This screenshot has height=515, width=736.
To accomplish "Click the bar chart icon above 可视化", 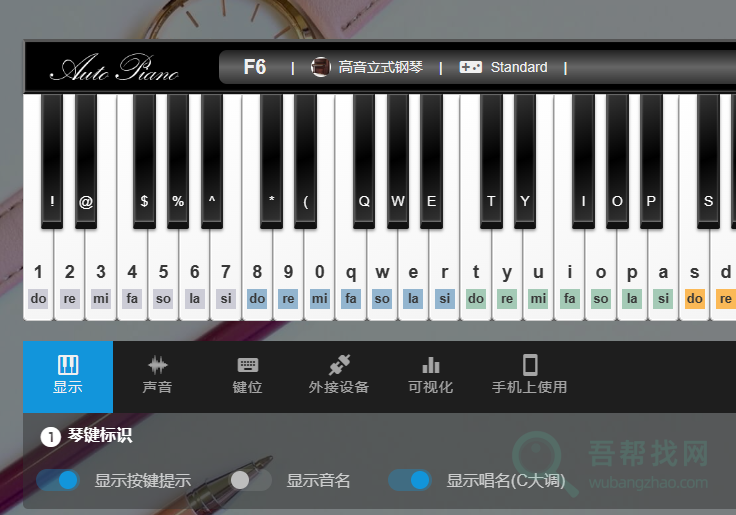I will click(x=431, y=365).
